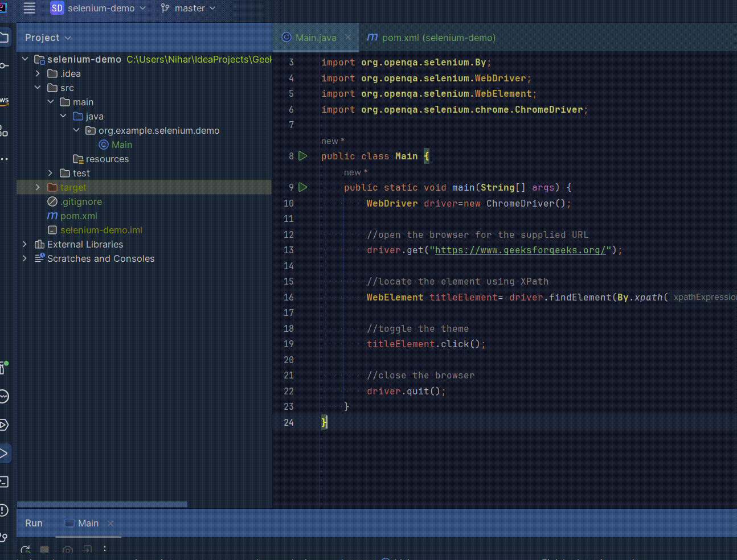Click run arrow beside the main method

303,187
